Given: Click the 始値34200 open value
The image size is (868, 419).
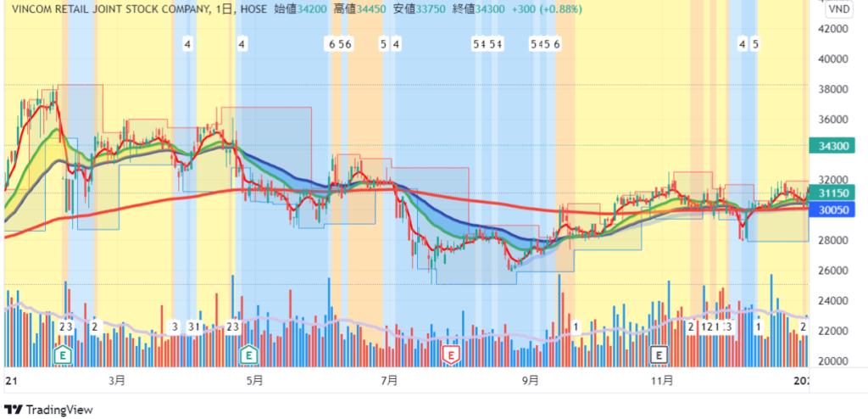Looking at the screenshot, I should [301, 8].
